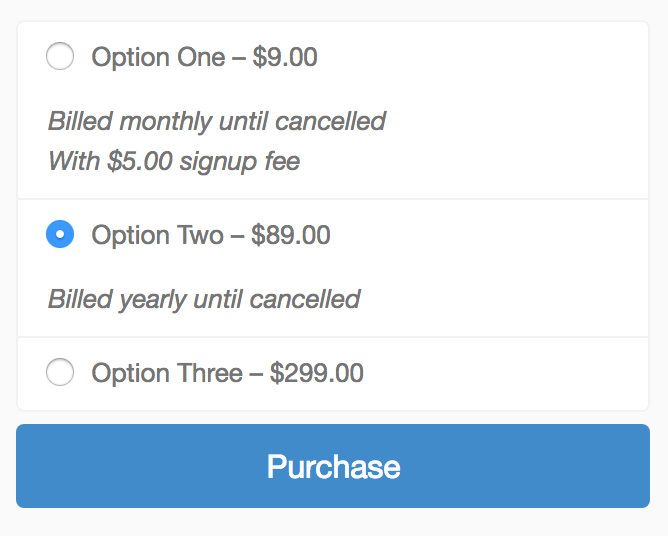Choose the Option Three radio button
668x536 pixels.
60,373
